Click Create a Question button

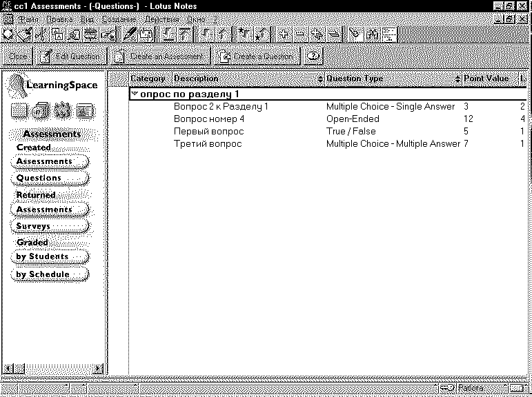257,57
